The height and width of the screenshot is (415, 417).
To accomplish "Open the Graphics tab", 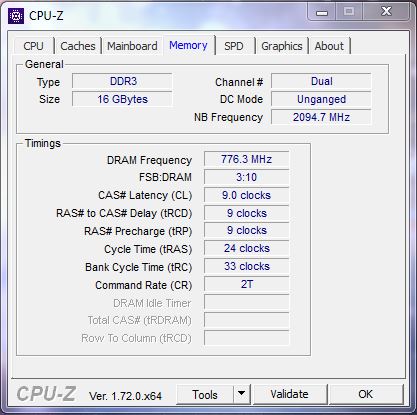I will click(282, 46).
